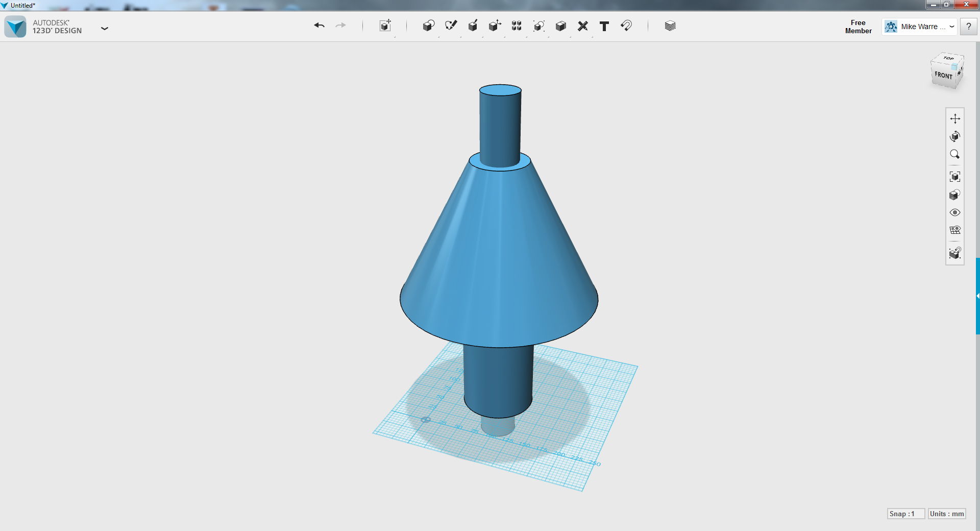The image size is (980, 531).
Task: Expand the collapsed right side panel
Action: click(977, 296)
